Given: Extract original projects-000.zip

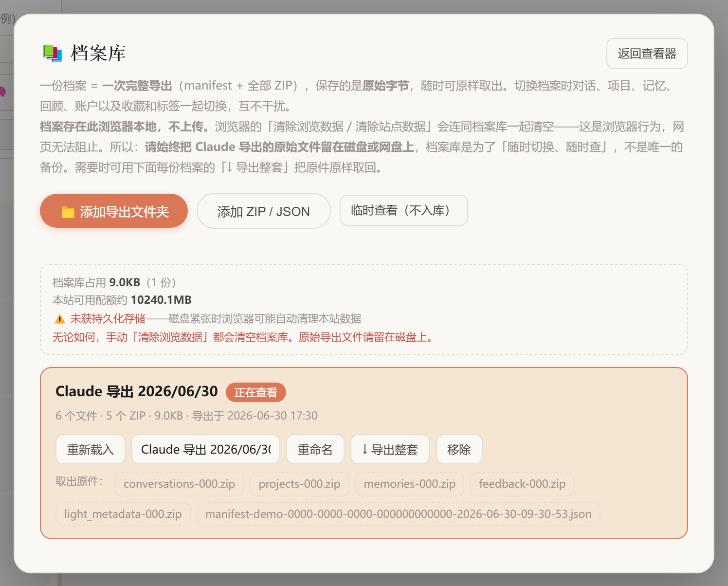Looking at the screenshot, I should 299,484.
